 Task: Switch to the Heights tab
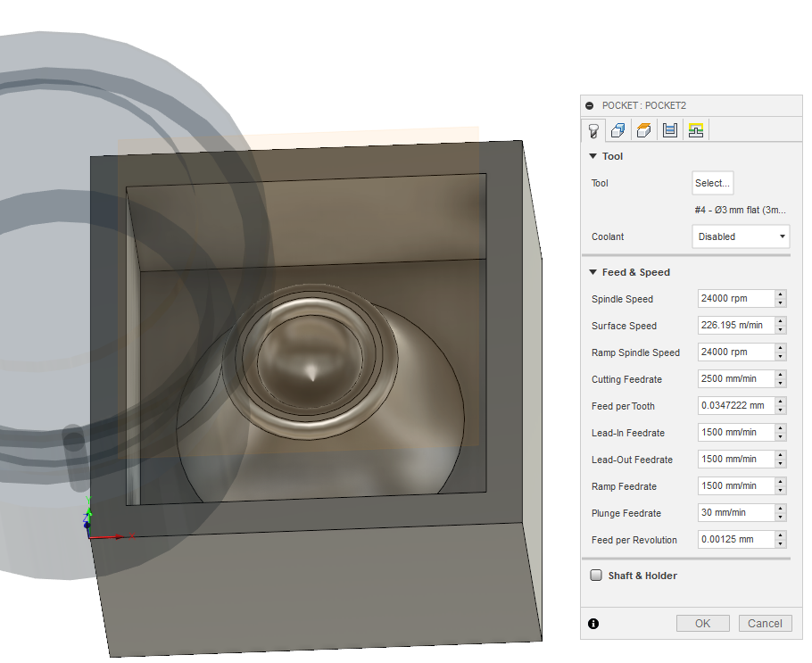point(643,130)
